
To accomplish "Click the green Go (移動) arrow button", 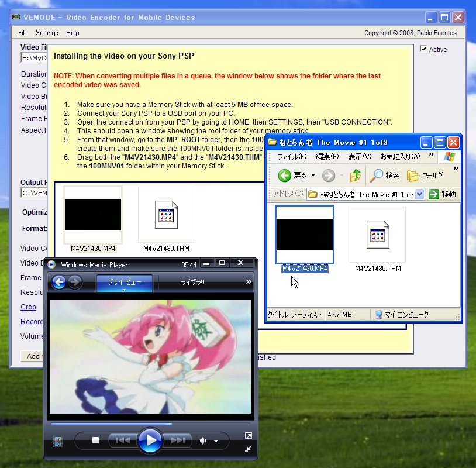I will (x=434, y=194).
